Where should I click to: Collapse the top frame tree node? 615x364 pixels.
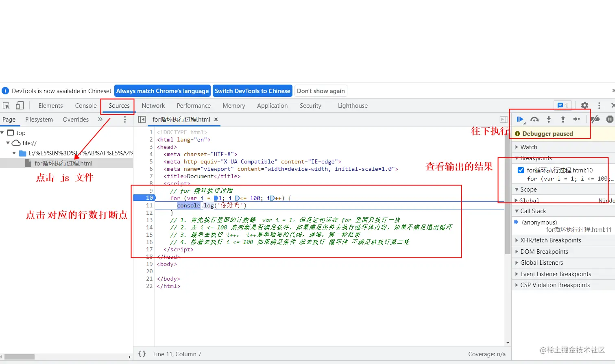pyautogui.click(x=2, y=133)
